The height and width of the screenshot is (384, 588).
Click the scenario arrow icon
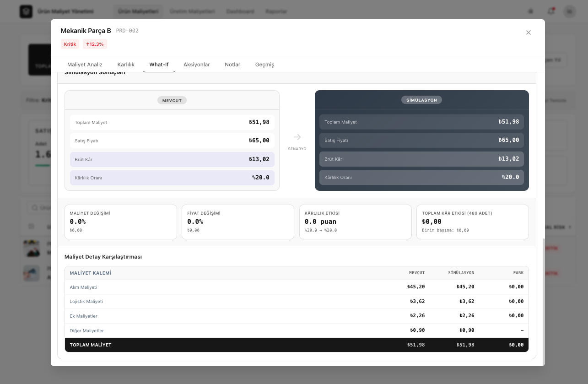[x=297, y=137]
